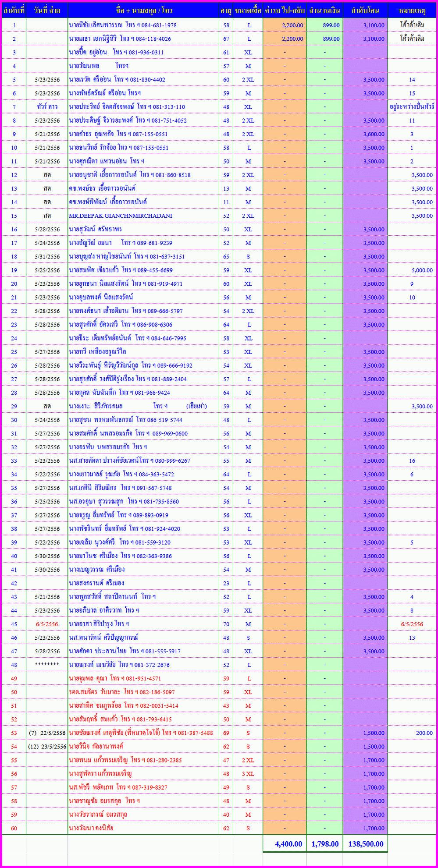The height and width of the screenshot is (868, 438).
Task: Select the age cell showing 70
Action: [226, 624]
